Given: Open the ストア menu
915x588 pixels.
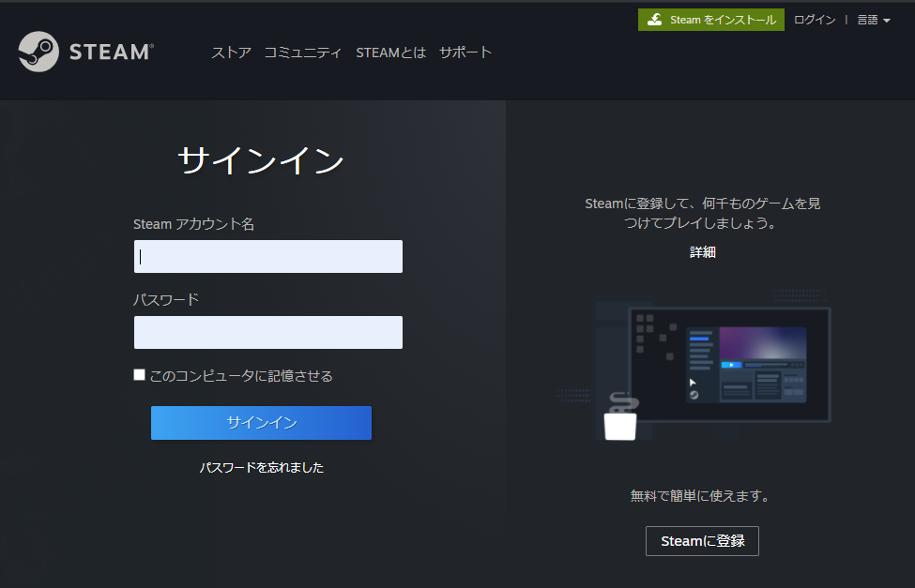Looking at the screenshot, I should point(231,53).
